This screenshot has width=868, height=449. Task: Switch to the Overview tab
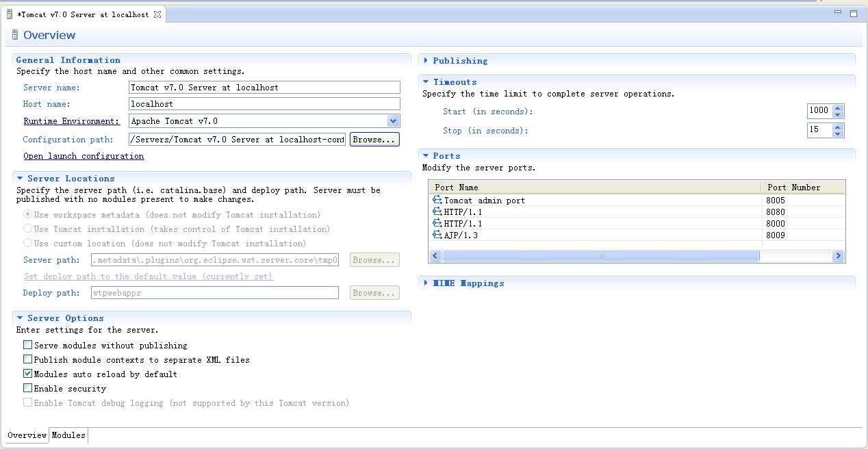27,435
